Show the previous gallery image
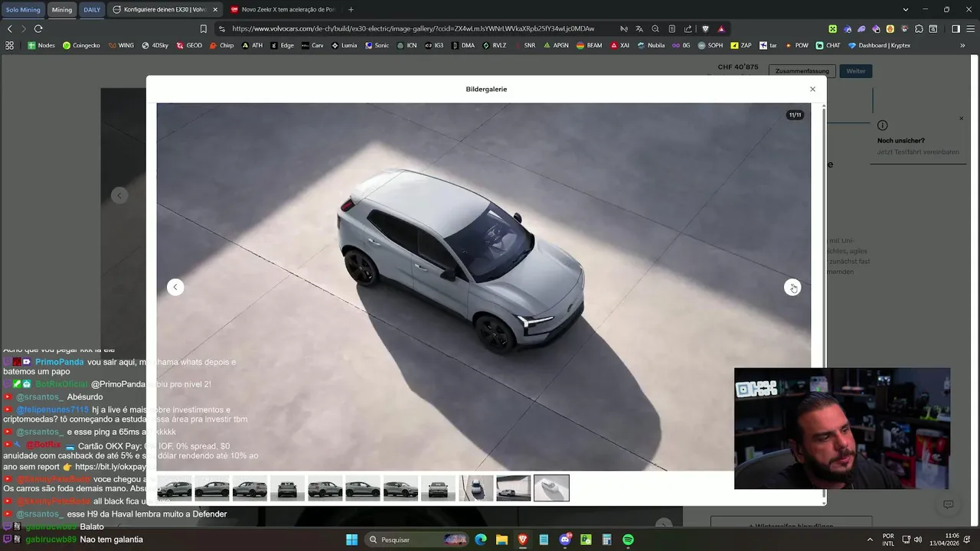The height and width of the screenshot is (551, 980). (x=175, y=287)
